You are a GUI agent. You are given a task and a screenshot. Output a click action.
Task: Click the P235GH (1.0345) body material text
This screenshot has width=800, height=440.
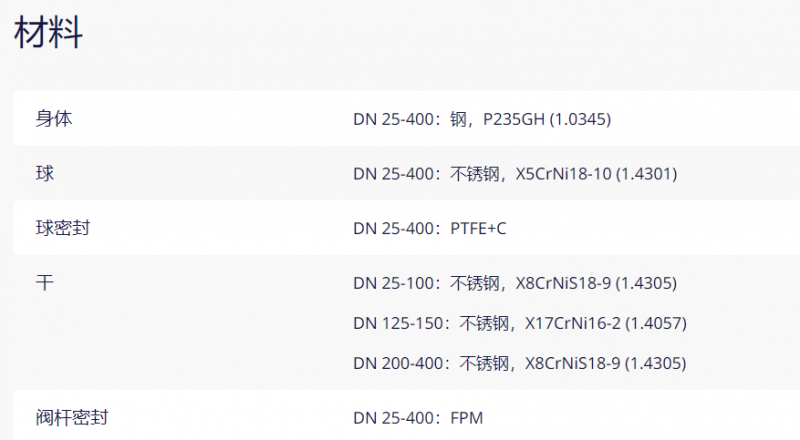[547, 119]
